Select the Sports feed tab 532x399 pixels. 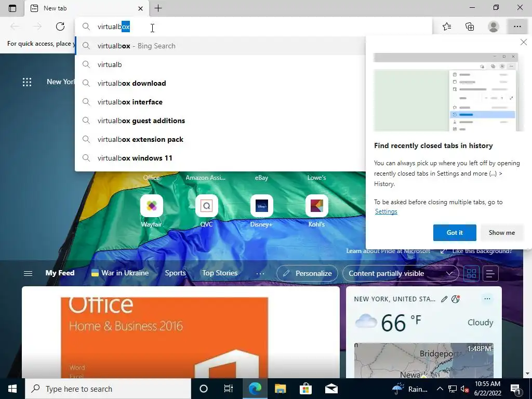pyautogui.click(x=176, y=273)
